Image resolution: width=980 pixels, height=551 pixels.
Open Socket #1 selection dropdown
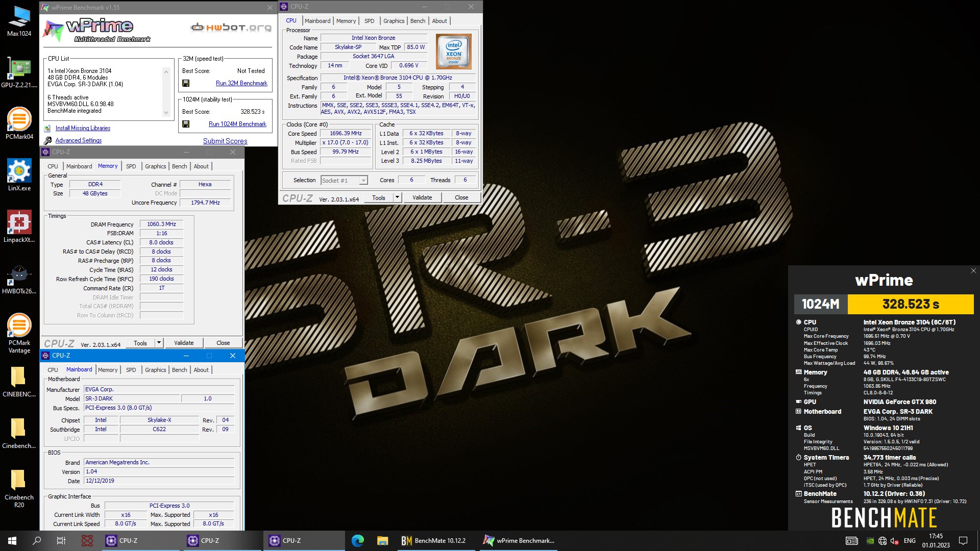click(363, 181)
